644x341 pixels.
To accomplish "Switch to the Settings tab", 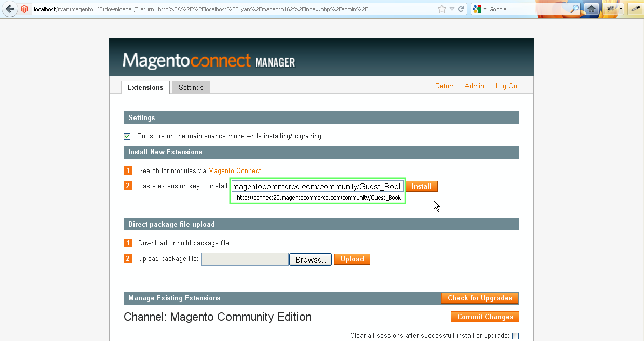I will point(191,87).
